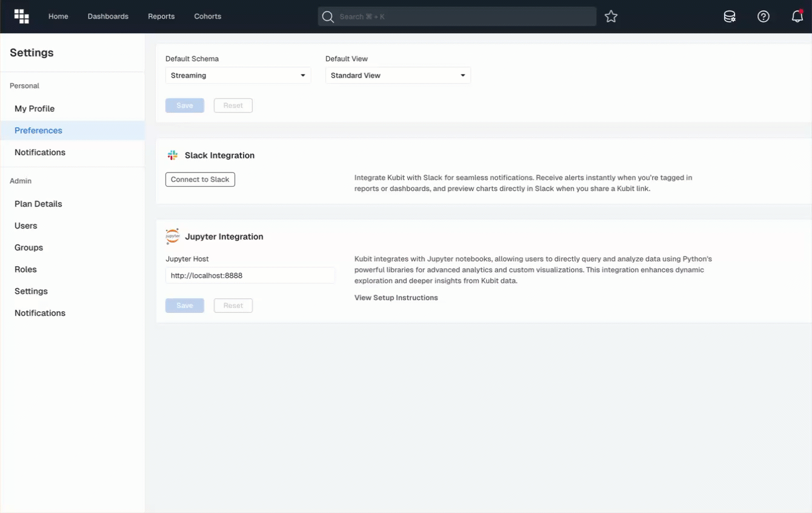Open Plan Details in Admin section
Viewport: 812px width, 513px height.
[x=72, y=204]
